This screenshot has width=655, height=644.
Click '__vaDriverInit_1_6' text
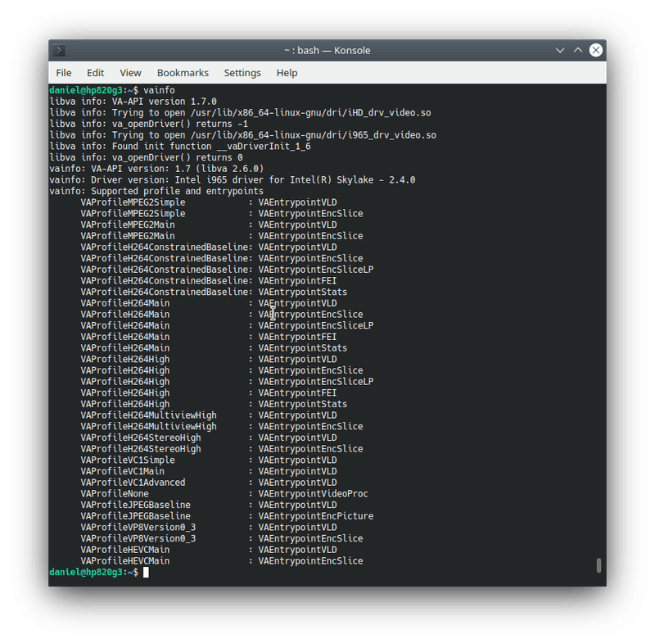tap(264, 147)
